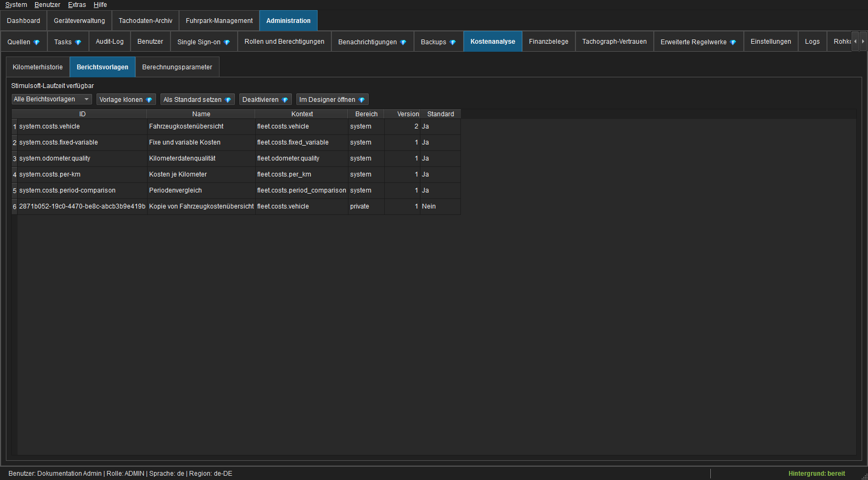Click the diamond icon next to Single Sign-on
Image resolution: width=868 pixels, height=480 pixels.
[x=227, y=42]
